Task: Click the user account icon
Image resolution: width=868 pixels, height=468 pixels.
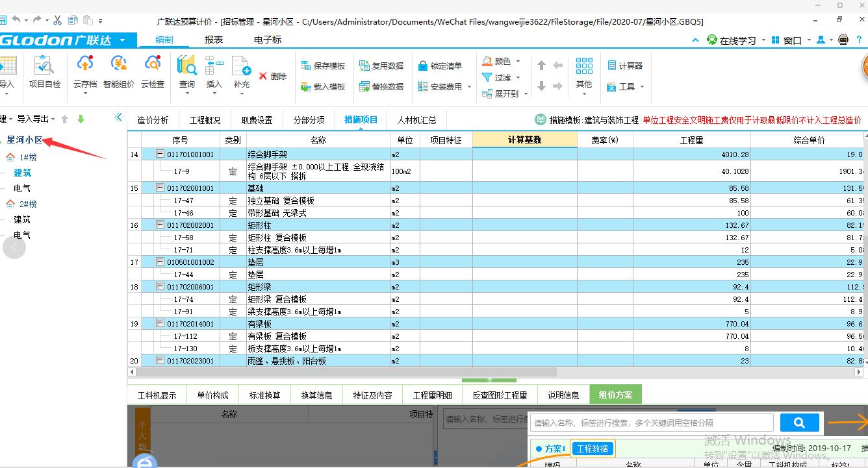Action: click(821, 40)
